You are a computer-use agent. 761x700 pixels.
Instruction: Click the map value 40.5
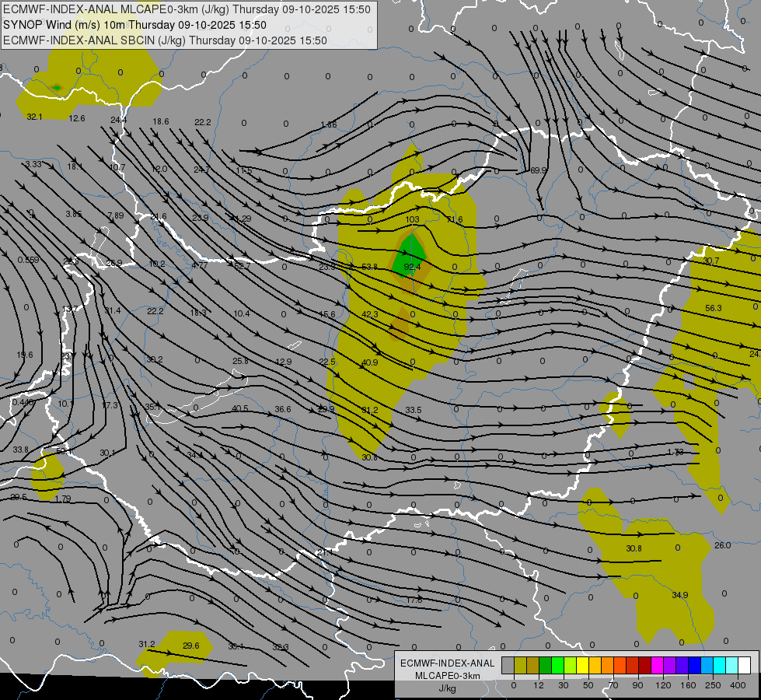tap(239, 408)
